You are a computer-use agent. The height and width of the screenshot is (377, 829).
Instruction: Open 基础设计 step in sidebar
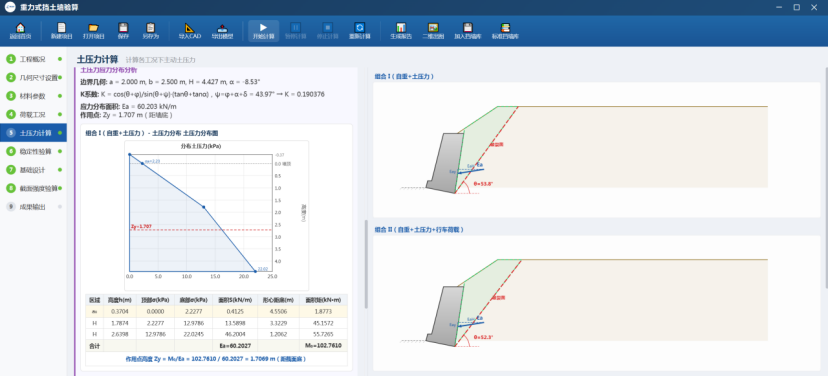pos(33,170)
